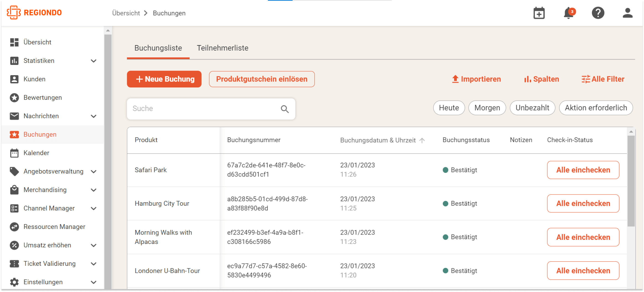Viewport: 644px width, 292px height.
Task: Click the calendar add icon in header
Action: (539, 13)
